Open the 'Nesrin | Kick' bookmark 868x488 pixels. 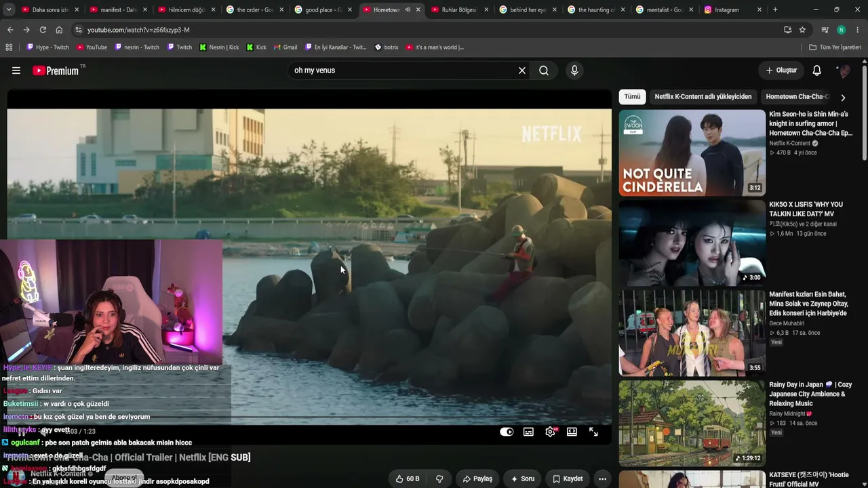[x=219, y=47]
